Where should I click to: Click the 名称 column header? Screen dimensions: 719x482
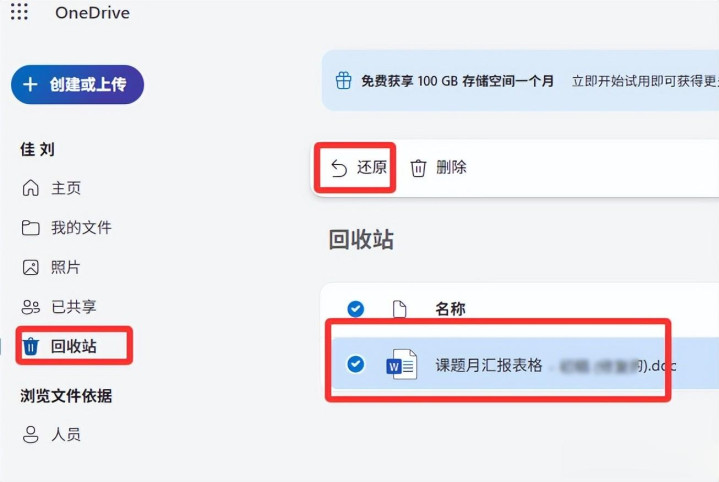click(x=450, y=309)
